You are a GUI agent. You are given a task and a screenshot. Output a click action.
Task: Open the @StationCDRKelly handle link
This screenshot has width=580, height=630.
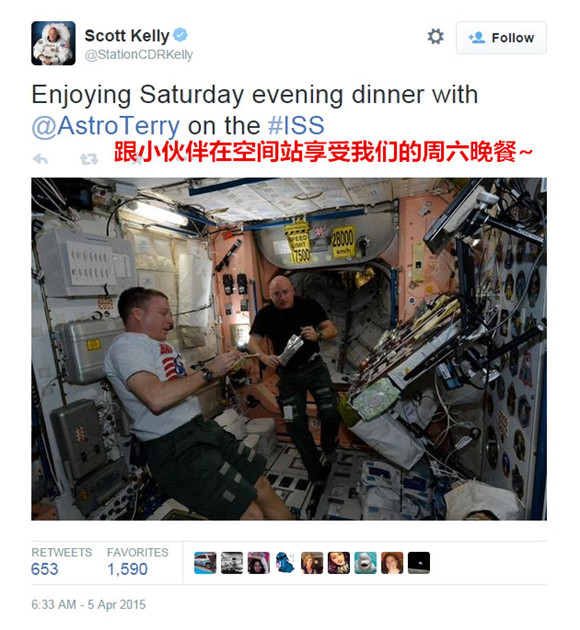pyautogui.click(x=139, y=55)
